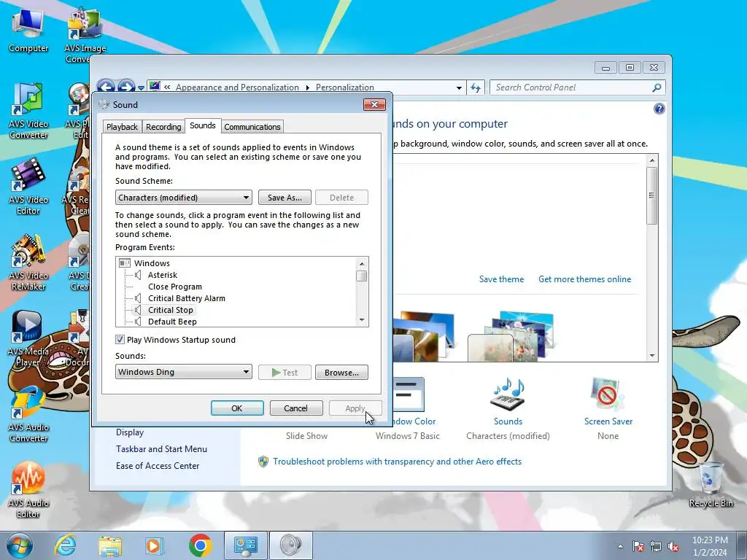Open AVS Video ReMaker desktop shortcut
This screenshot has height=560, width=747.
click(x=28, y=262)
